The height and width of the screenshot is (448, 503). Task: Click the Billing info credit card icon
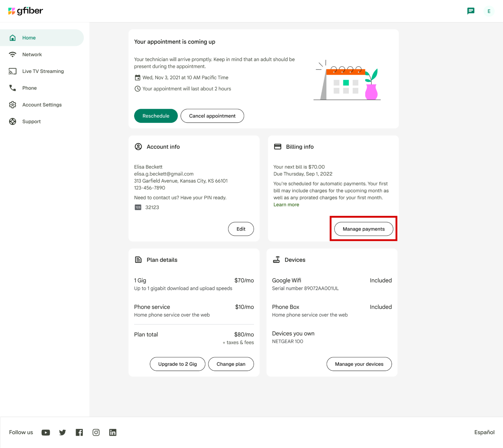(277, 147)
